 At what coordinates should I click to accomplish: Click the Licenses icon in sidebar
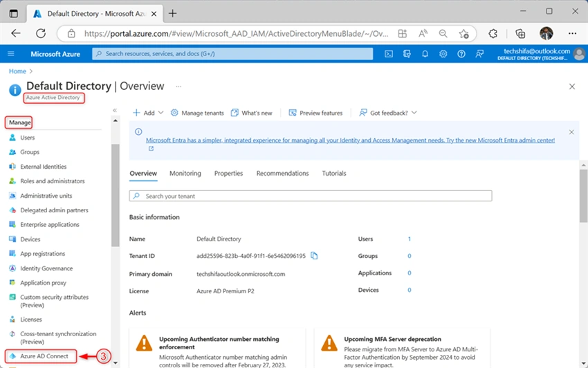(12, 320)
